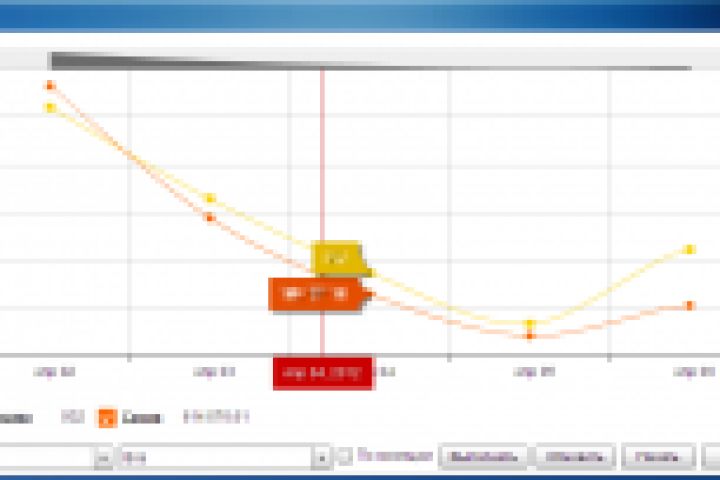This screenshot has height=480, width=720.
Task: Click the yellow value tooltip on chart
Action: (340, 259)
